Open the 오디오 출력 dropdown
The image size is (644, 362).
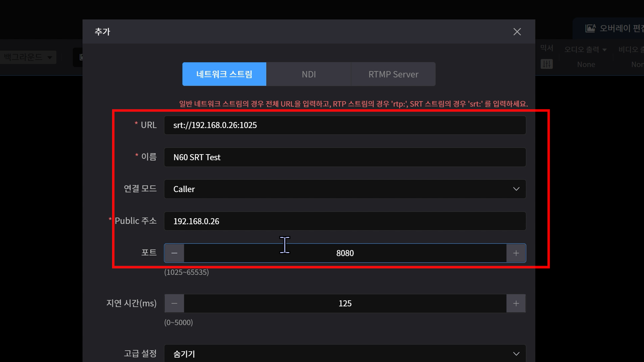585,50
